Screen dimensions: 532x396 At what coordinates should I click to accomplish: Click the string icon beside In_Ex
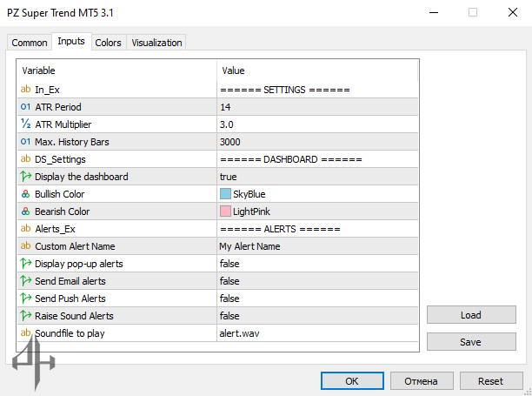pyautogui.click(x=25, y=90)
